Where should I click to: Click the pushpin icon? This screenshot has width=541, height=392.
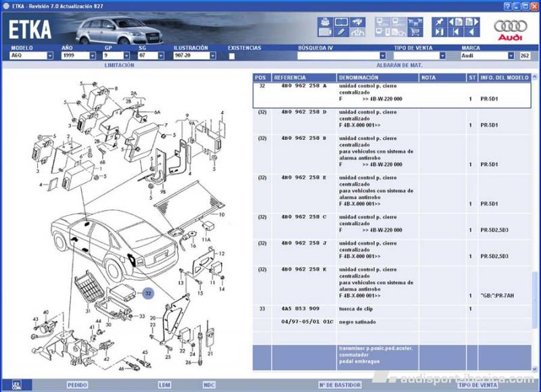(x=439, y=22)
